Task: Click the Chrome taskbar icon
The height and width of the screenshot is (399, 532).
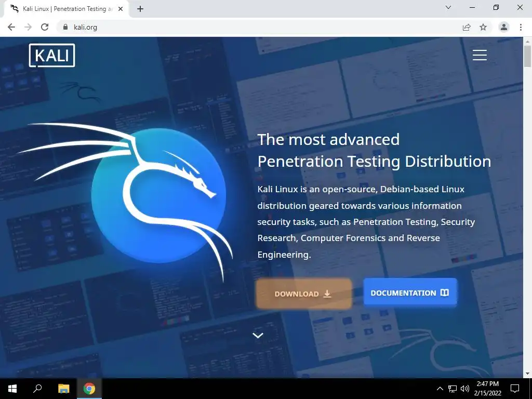Action: (x=89, y=389)
